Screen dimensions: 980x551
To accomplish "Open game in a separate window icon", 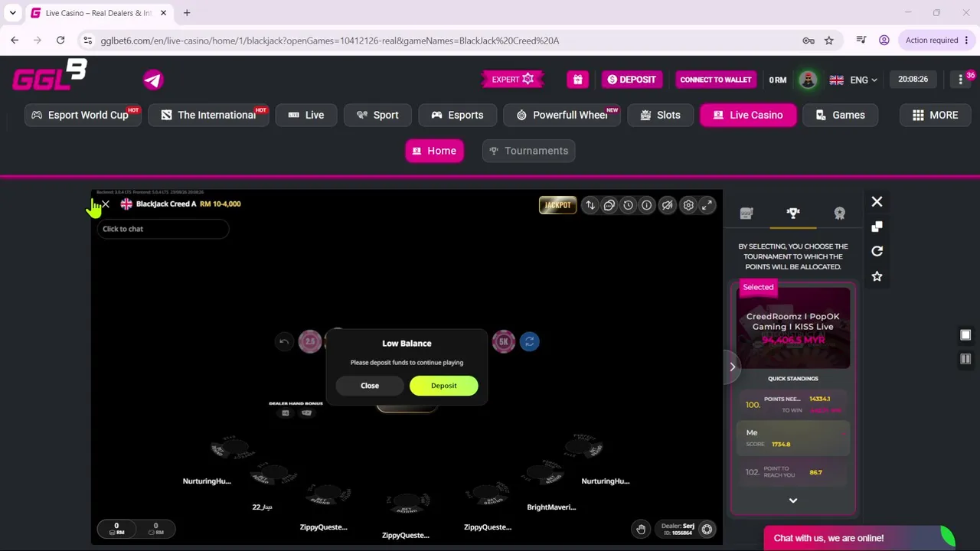I will pyautogui.click(x=877, y=227).
